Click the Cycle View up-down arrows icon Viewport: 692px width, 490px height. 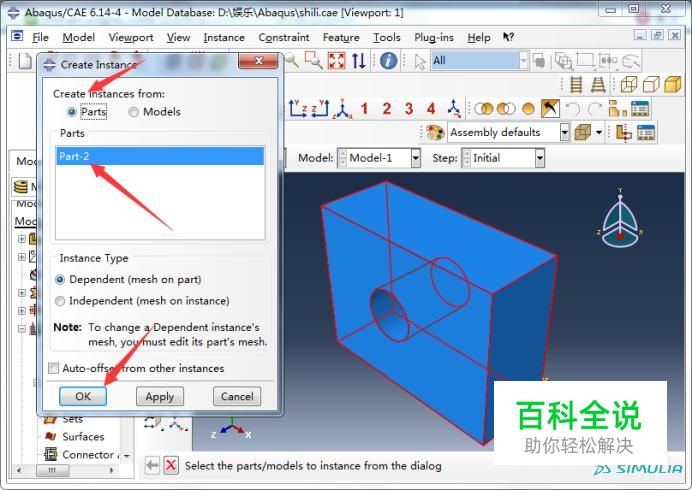coord(359,60)
